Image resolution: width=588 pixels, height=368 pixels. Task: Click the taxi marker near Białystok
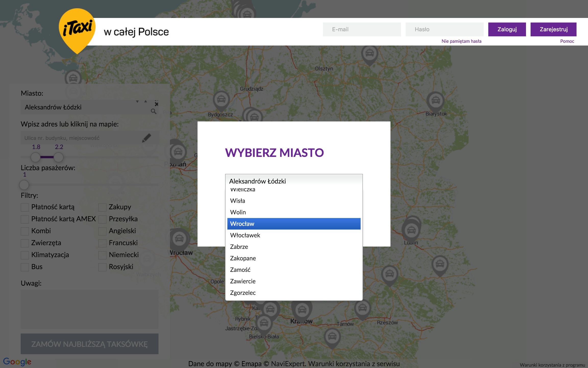(435, 100)
